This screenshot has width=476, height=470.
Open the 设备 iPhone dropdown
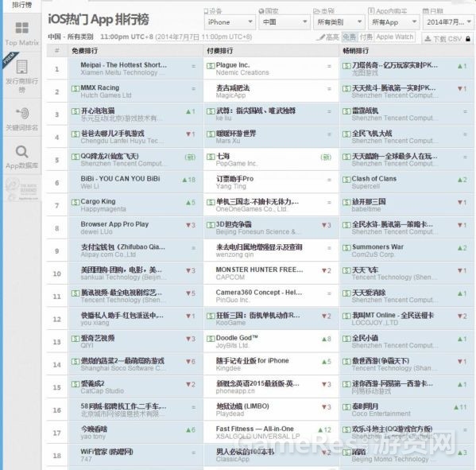tap(230, 22)
